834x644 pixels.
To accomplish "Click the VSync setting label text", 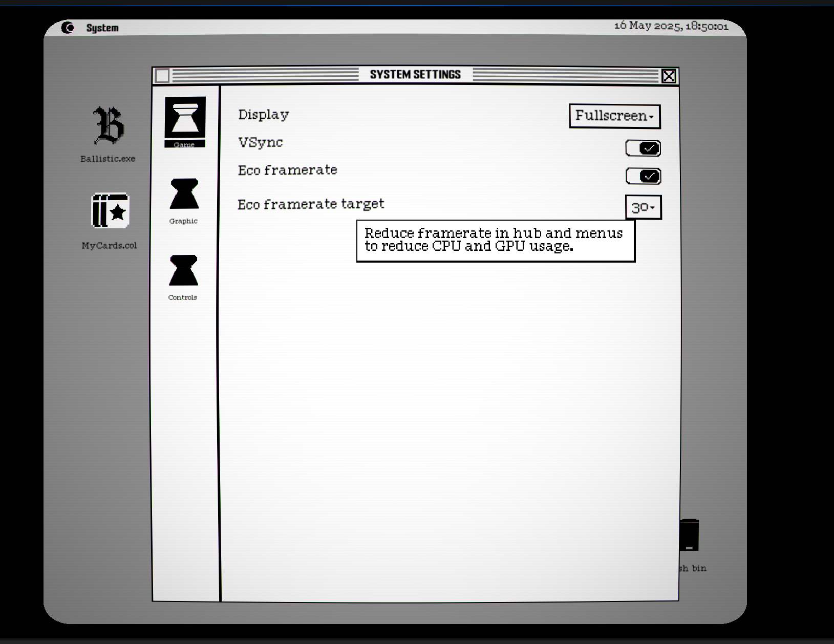I will [x=261, y=142].
